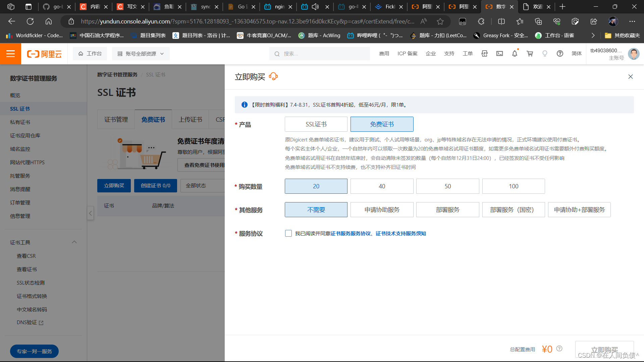Select SSL状态检测 tool
The image size is (644, 362).
click(x=31, y=283)
